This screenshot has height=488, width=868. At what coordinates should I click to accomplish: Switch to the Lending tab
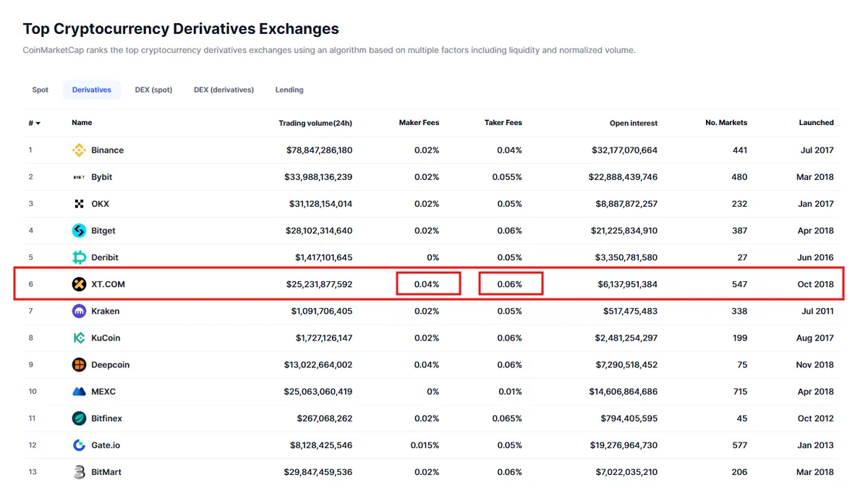[x=289, y=90]
